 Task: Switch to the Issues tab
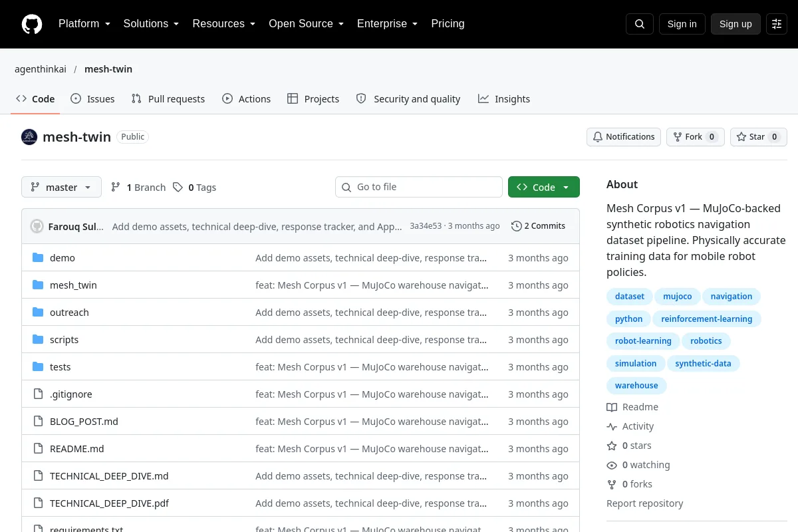(92, 99)
